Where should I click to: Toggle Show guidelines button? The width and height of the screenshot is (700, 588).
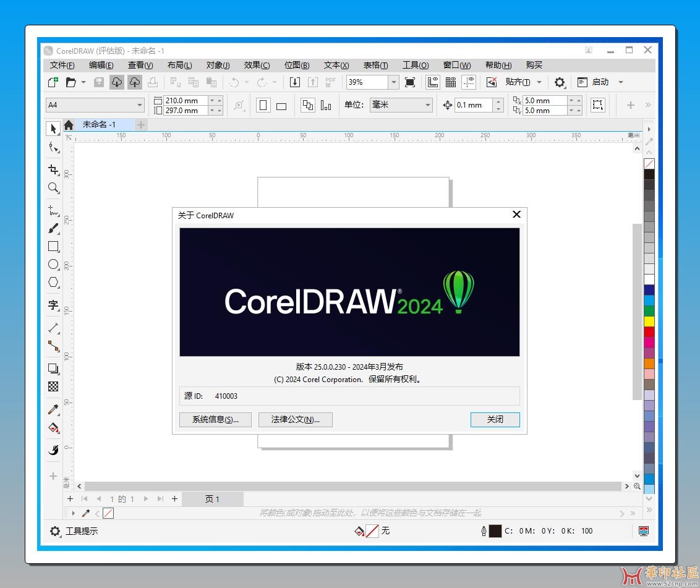[469, 82]
